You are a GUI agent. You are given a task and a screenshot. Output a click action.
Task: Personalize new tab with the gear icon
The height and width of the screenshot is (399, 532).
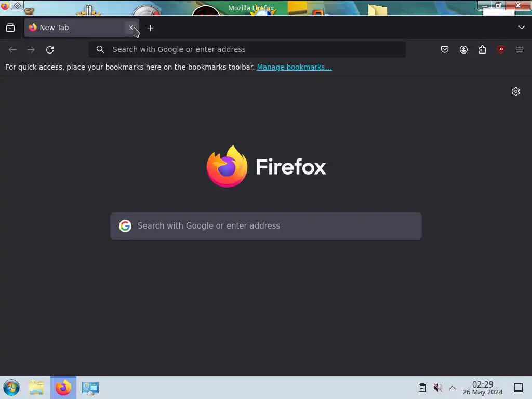pyautogui.click(x=516, y=91)
